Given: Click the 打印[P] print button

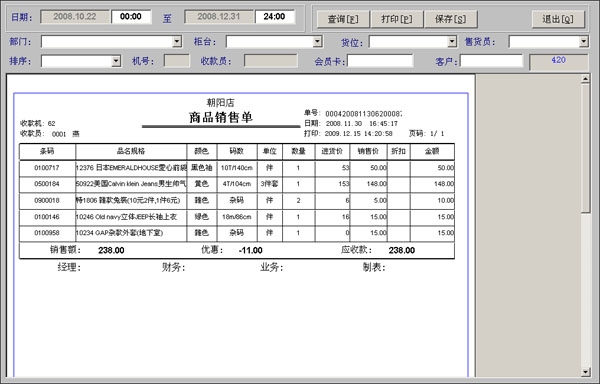Looking at the screenshot, I should click(397, 19).
